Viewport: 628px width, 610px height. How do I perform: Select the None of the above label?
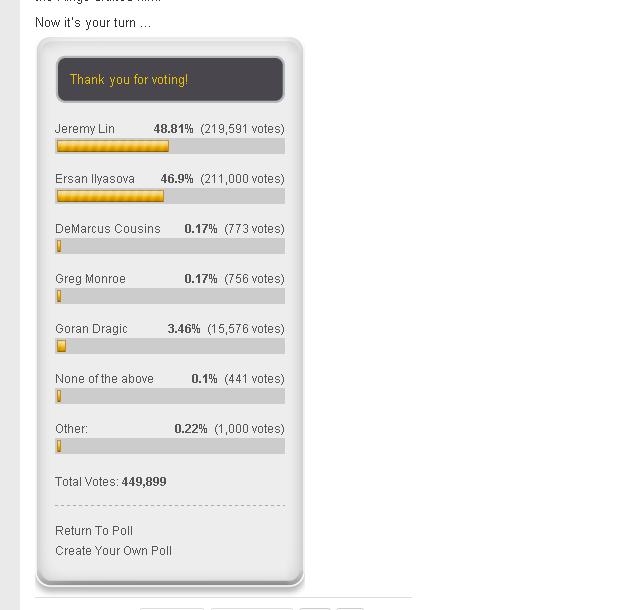pos(104,379)
